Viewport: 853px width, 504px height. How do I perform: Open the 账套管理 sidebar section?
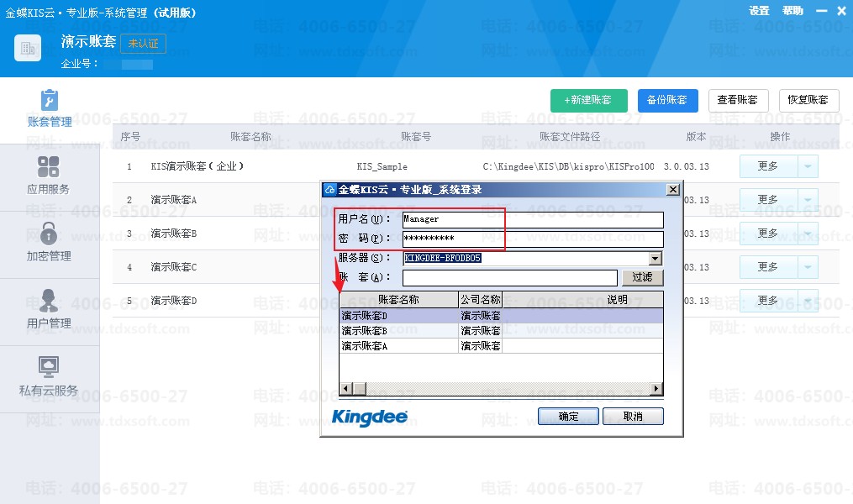tap(50, 108)
